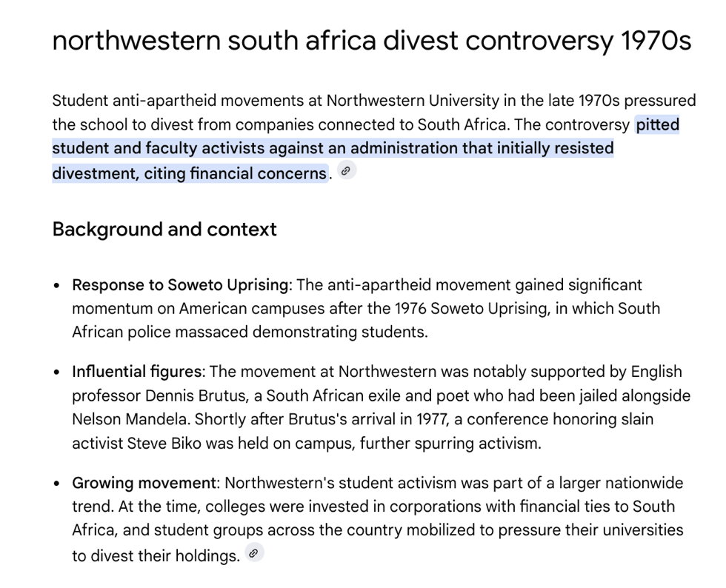Click the bold "Response to Soweto Uprising" label
This screenshot has height=588, width=726.
click(x=180, y=285)
